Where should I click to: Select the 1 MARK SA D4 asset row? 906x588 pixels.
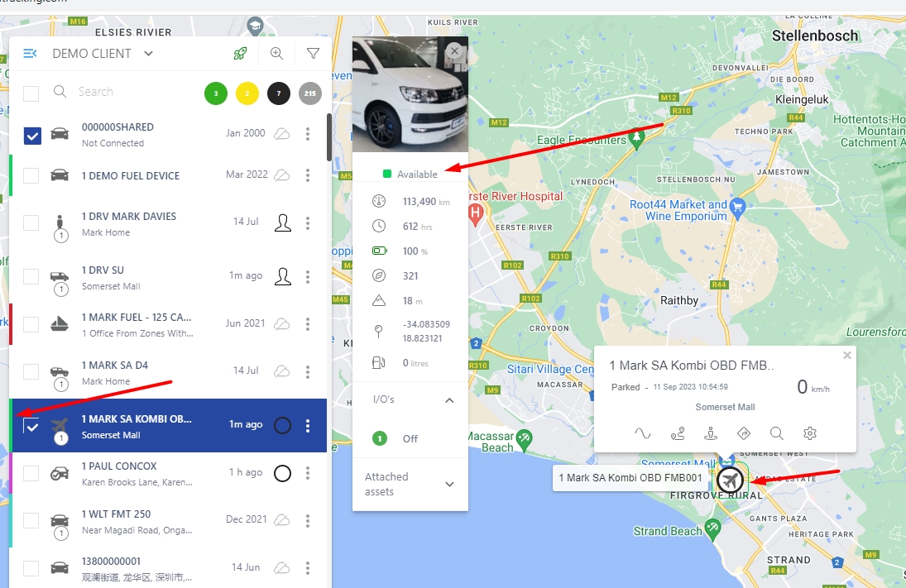point(169,372)
